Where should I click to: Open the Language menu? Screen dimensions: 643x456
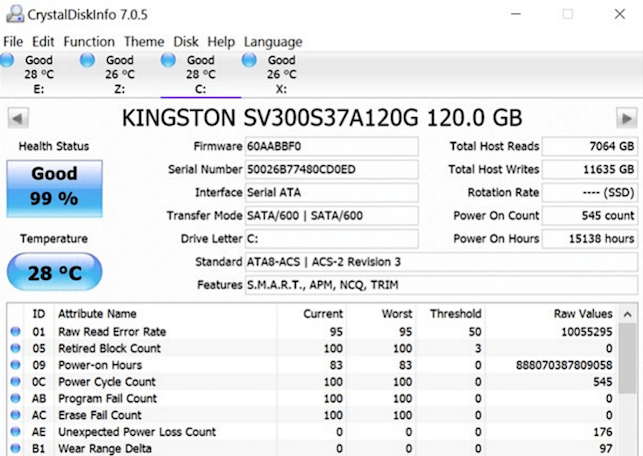tap(272, 42)
